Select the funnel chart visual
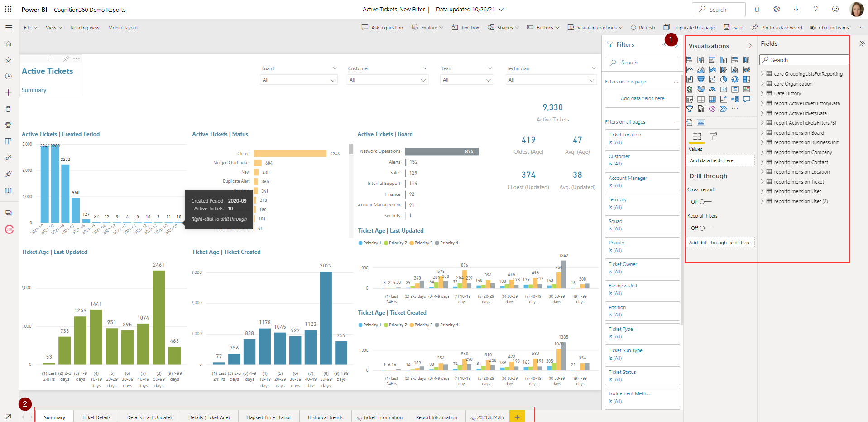Image resolution: width=868 pixels, height=422 pixels. (701, 79)
